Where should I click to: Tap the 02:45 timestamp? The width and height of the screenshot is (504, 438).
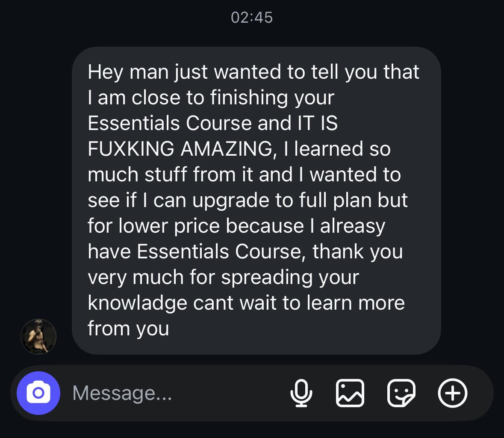[x=252, y=18]
